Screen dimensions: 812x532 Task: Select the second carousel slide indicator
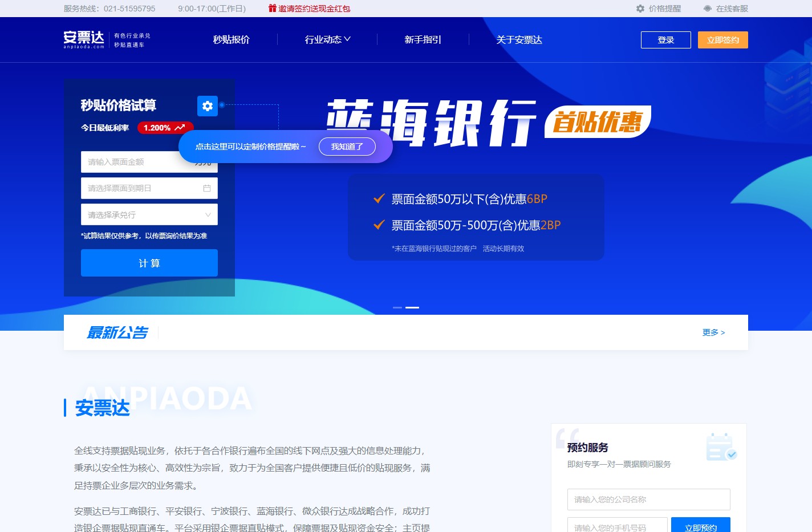[x=412, y=307]
